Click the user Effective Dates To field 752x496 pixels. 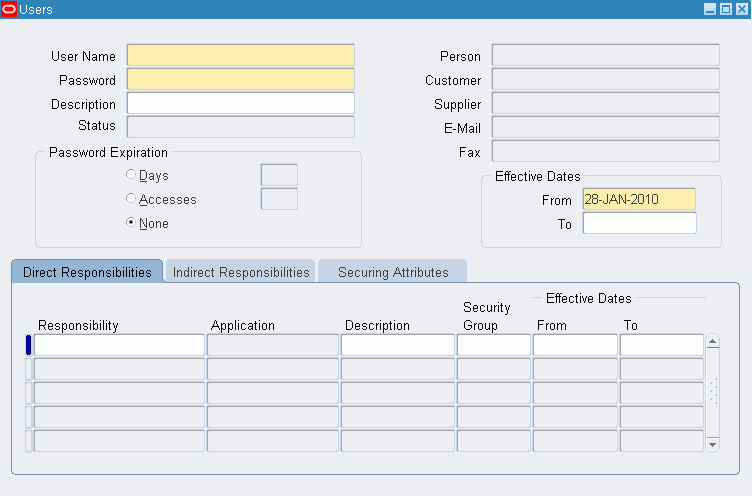coord(639,223)
